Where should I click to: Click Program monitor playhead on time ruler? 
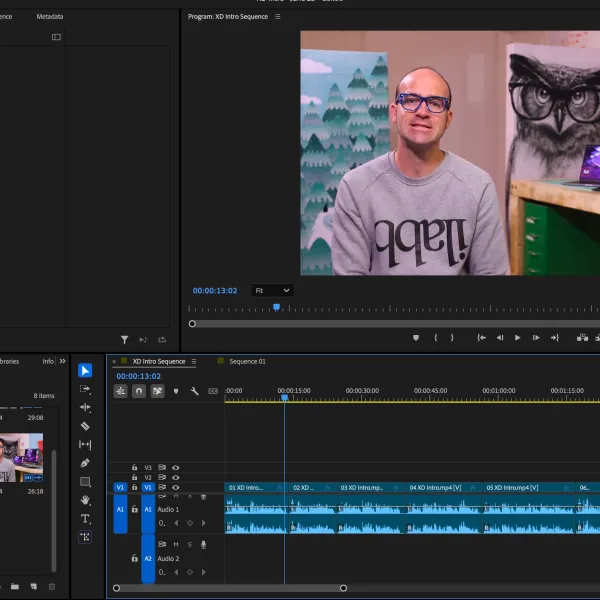(x=276, y=307)
